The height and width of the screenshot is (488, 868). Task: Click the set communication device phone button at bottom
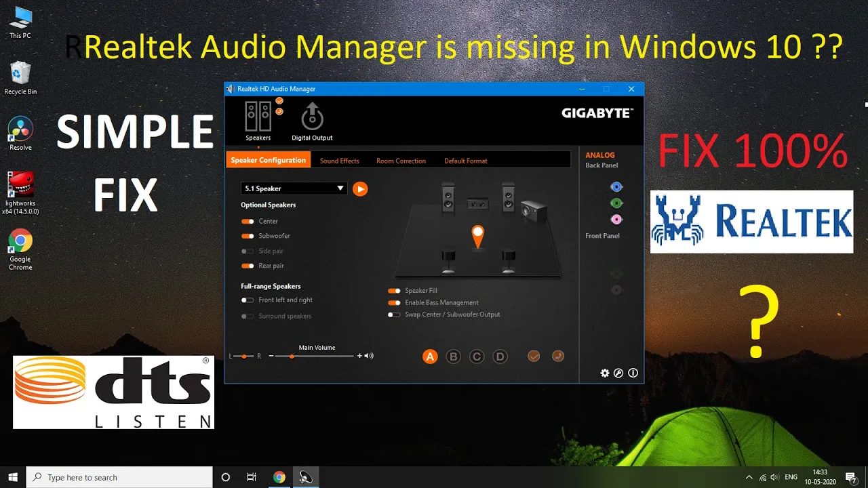pyautogui.click(x=558, y=356)
